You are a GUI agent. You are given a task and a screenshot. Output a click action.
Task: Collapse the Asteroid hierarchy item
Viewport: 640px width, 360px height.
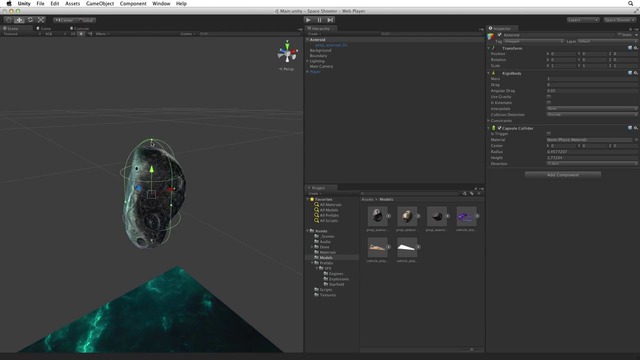[x=307, y=40]
